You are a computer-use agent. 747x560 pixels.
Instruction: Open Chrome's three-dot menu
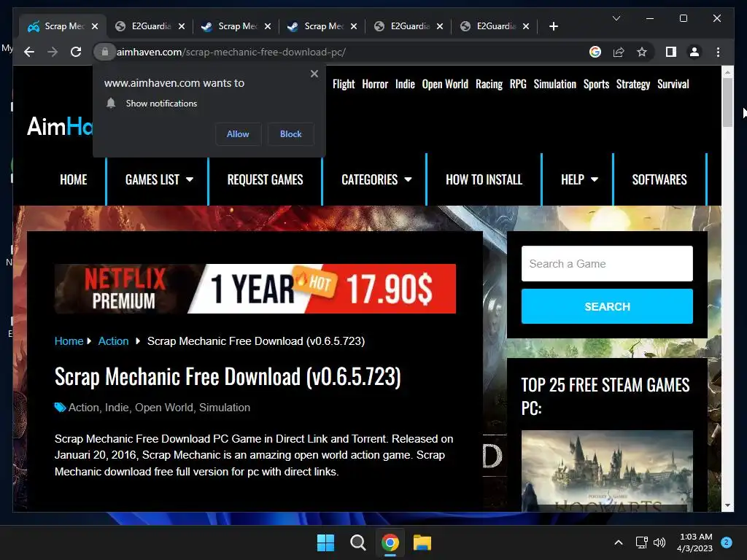(718, 52)
